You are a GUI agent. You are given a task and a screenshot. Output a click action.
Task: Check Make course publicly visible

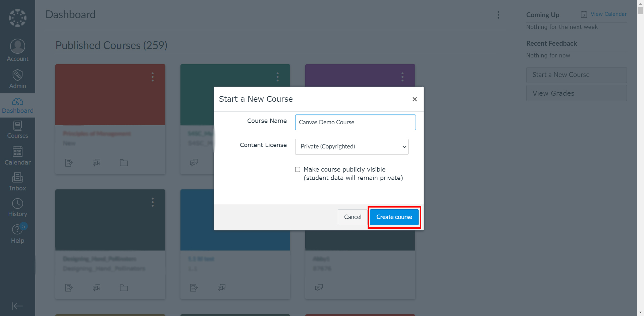tap(298, 170)
